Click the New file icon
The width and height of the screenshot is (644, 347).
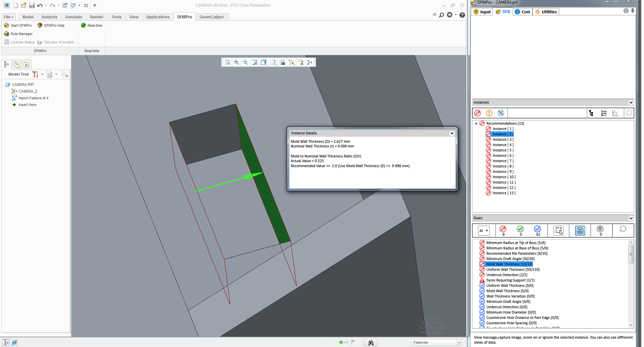click(16, 5)
